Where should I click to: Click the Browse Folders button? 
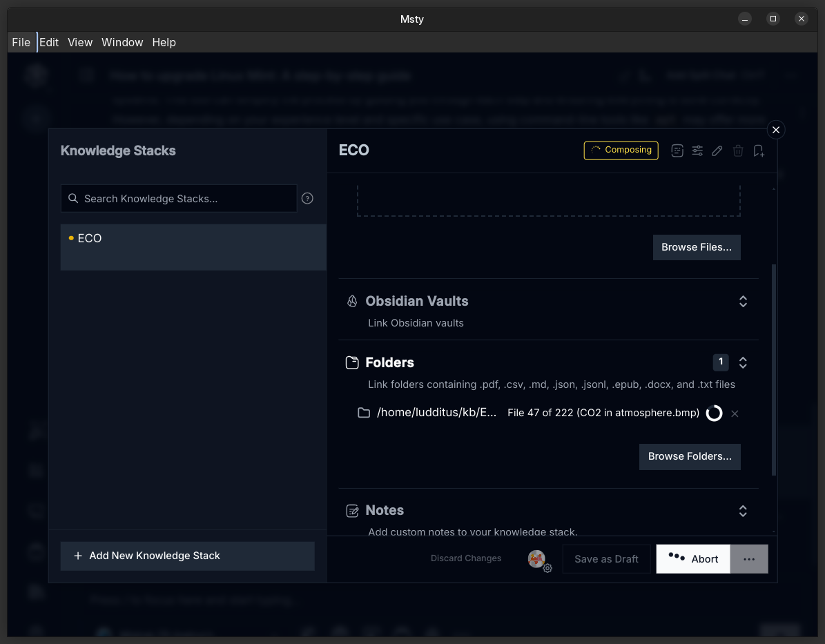(690, 456)
